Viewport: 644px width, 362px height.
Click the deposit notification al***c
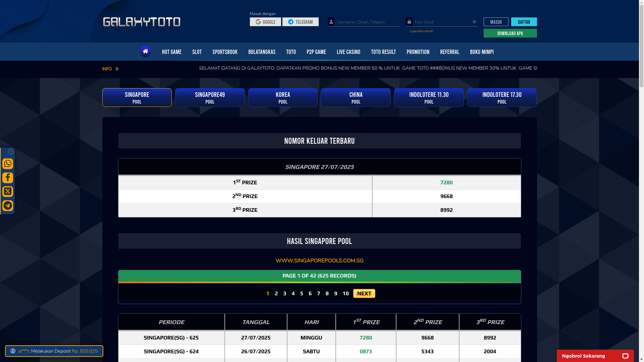[54, 351]
